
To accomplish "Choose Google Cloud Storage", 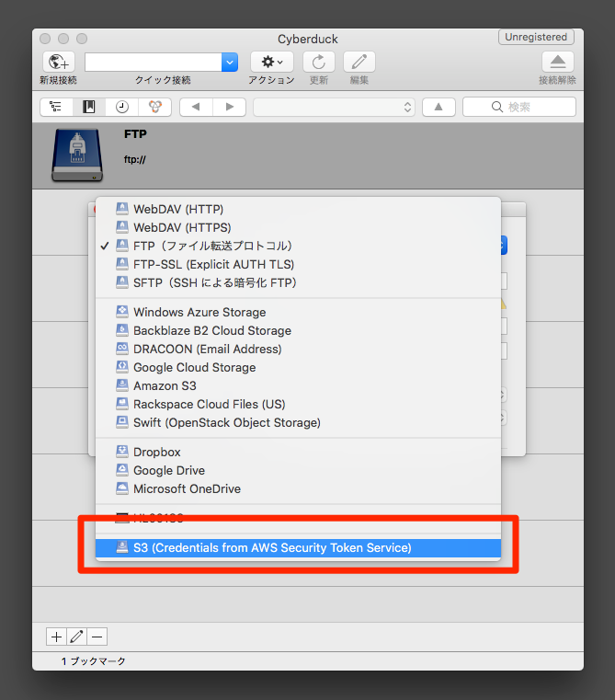I will [x=298, y=367].
